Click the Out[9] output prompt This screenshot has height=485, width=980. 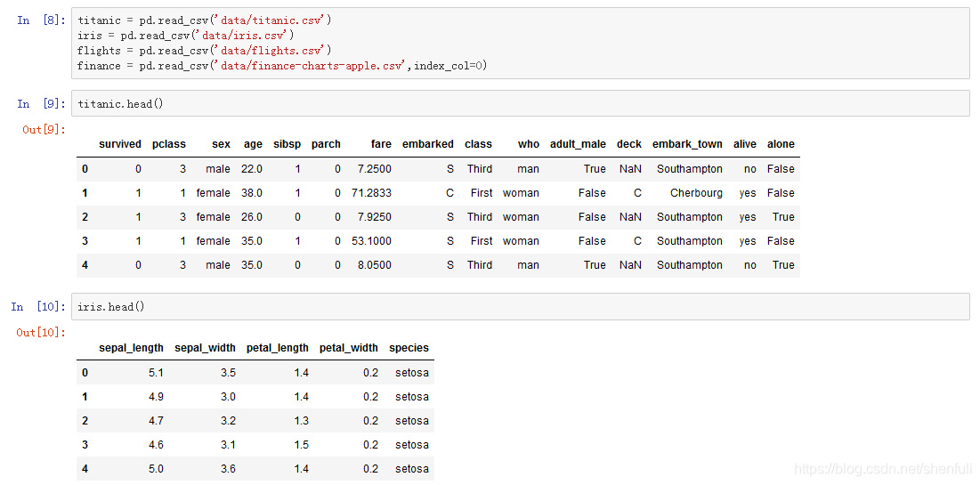tap(44, 130)
